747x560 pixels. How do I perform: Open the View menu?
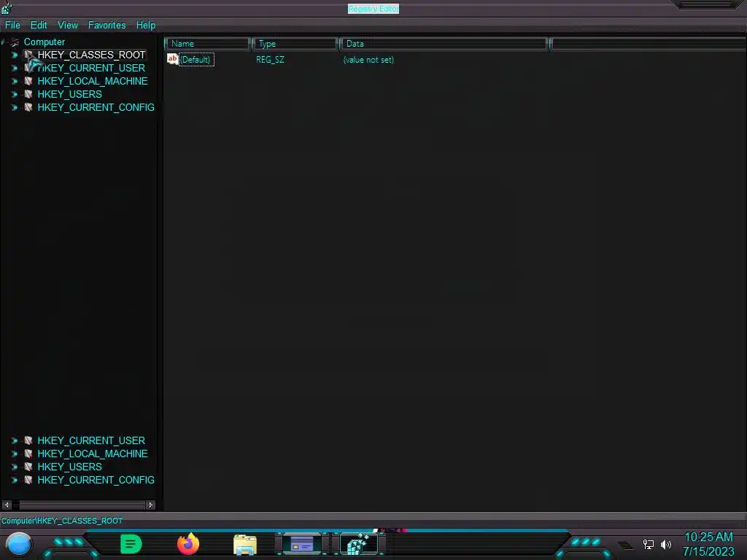point(68,26)
